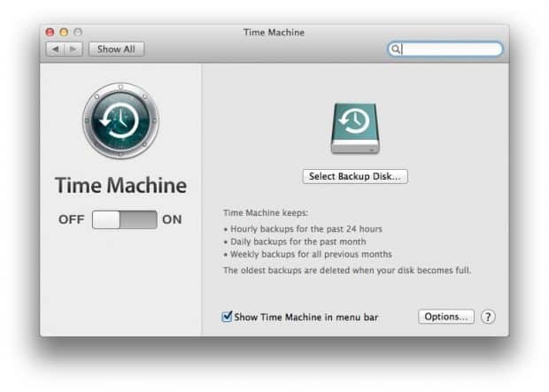
Task: Click the magnifying glass in the search box
Action: pos(395,49)
